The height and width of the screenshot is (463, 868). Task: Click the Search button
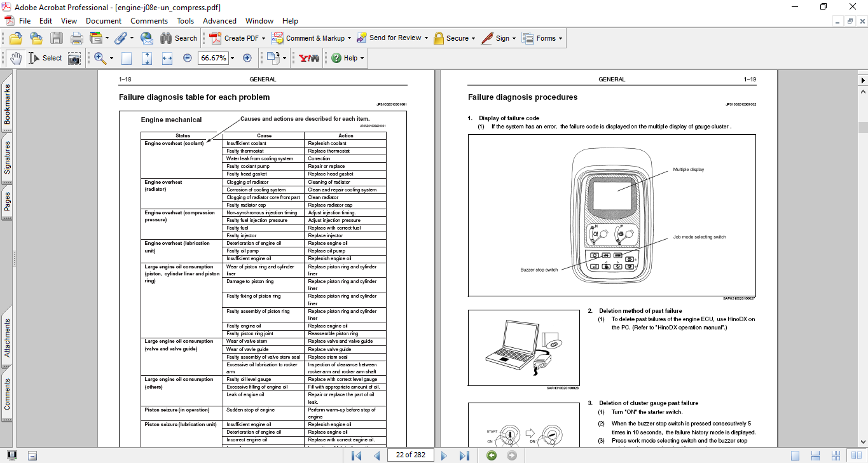179,38
